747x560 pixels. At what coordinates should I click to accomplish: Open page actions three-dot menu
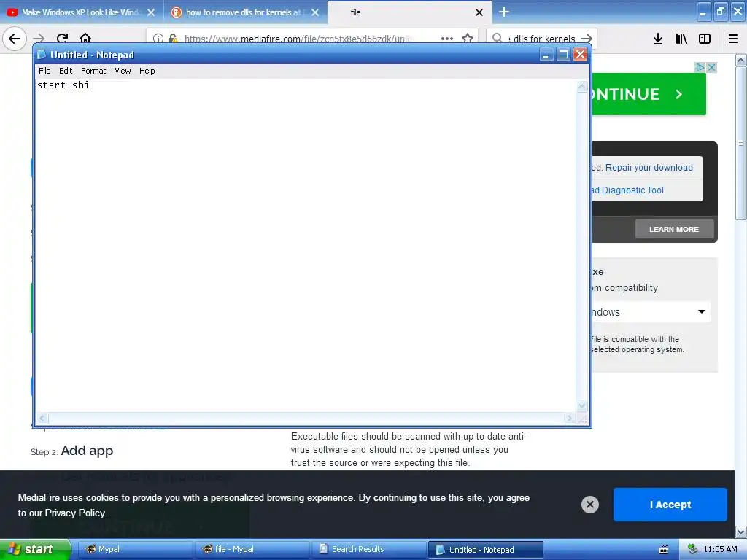coord(447,39)
